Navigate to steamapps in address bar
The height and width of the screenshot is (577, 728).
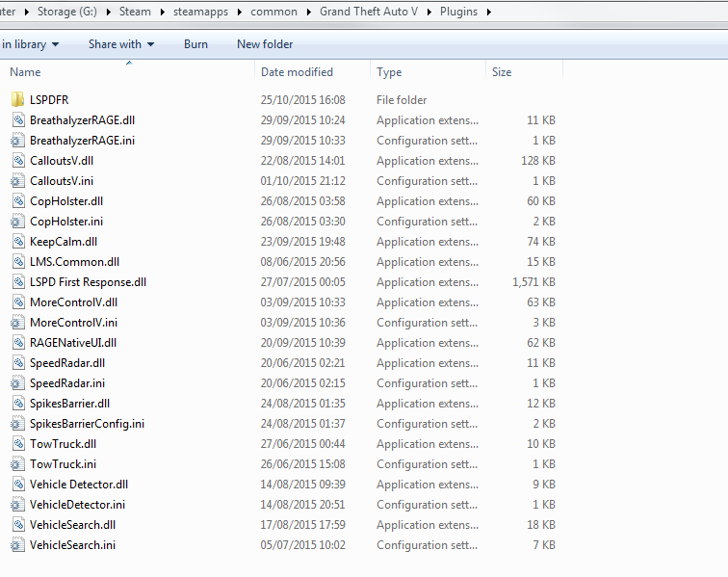pyautogui.click(x=200, y=12)
